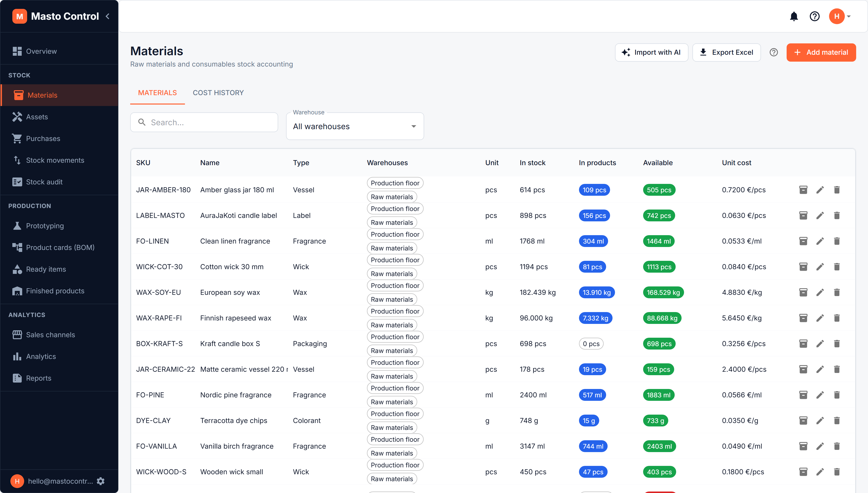Edit the Kraft candle box S row

820,343
